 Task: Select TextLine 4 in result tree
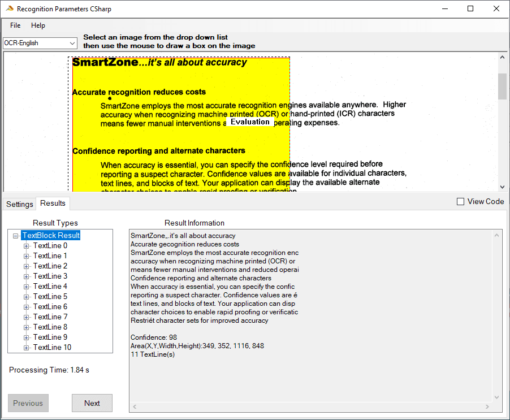(50, 287)
